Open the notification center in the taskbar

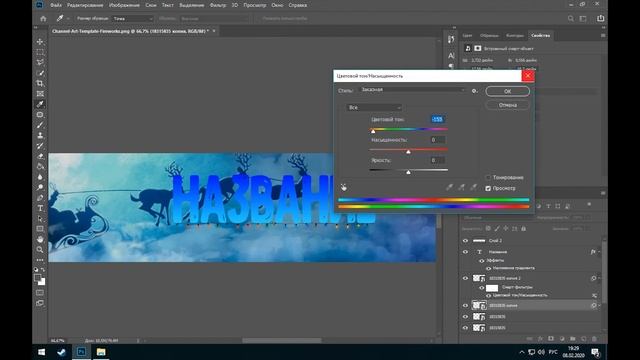click(595, 352)
